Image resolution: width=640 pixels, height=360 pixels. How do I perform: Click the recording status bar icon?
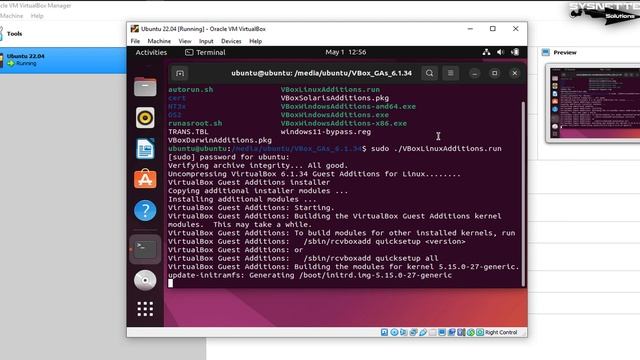pyautogui.click(x=451, y=332)
